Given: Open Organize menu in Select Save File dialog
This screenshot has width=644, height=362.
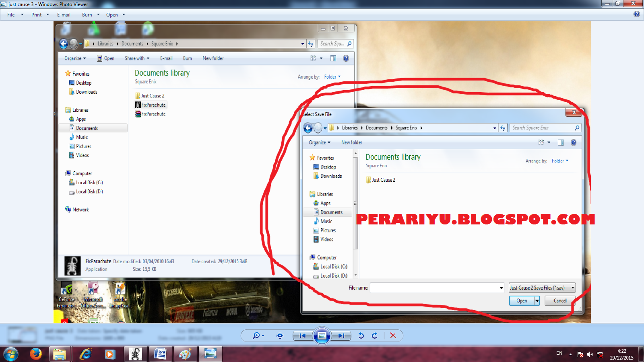Looking at the screenshot, I should (x=320, y=142).
